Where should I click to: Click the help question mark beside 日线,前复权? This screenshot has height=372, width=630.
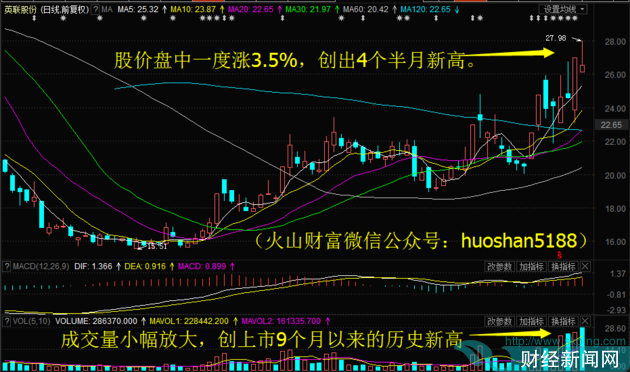(96, 9)
